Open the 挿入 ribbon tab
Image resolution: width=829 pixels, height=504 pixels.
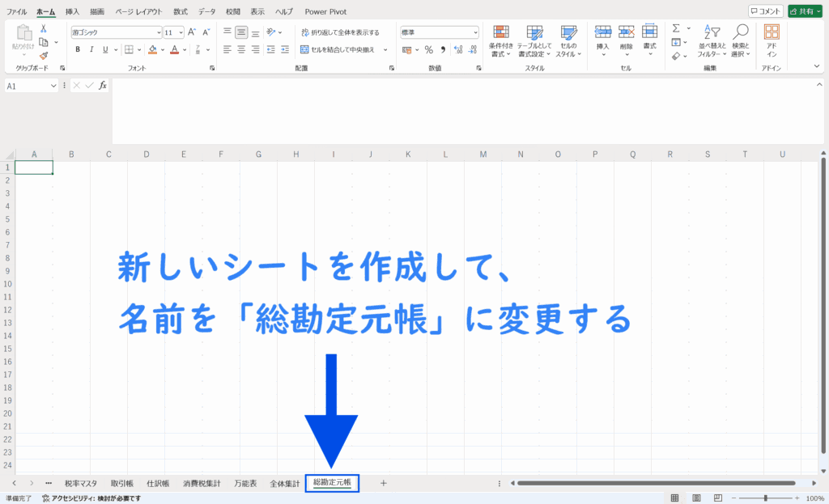click(x=72, y=11)
